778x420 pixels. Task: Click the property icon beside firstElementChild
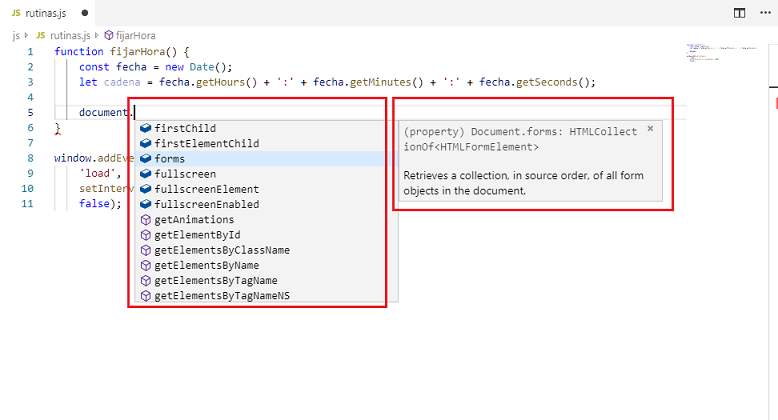(x=145, y=143)
